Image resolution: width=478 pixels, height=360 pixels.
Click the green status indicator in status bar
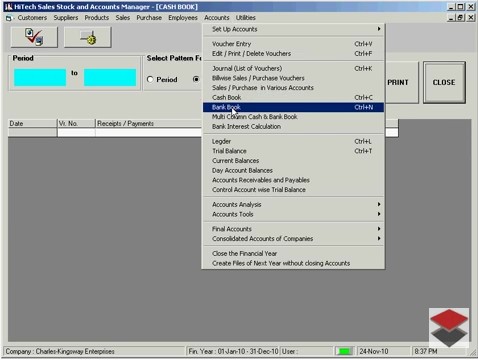click(x=344, y=351)
